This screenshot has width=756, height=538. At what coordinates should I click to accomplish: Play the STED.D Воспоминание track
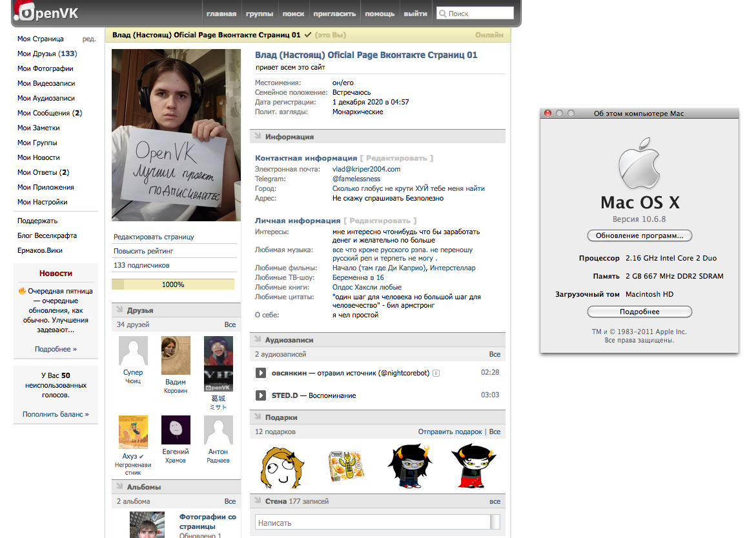pos(261,395)
